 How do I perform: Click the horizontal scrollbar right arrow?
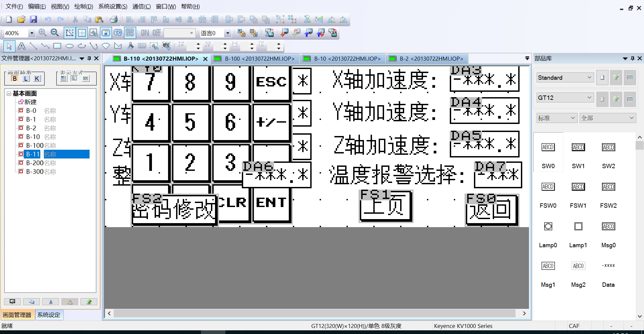pyautogui.click(x=524, y=314)
